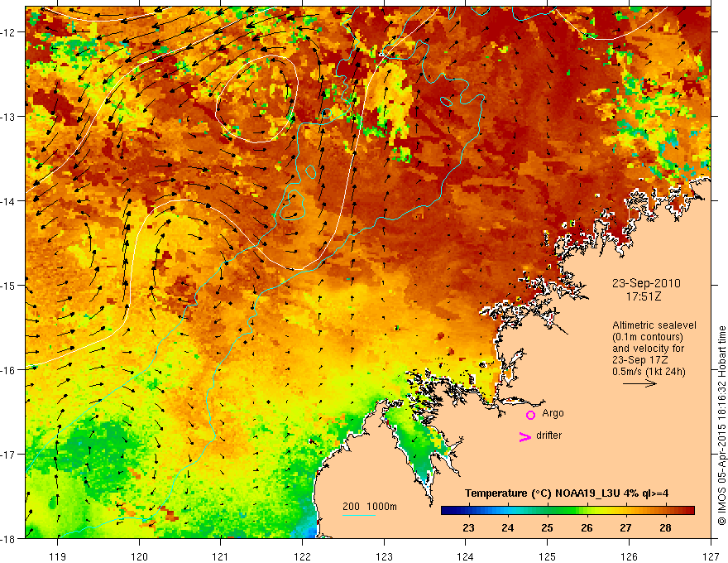Click the temperature color bar at 28
This screenshot has width=728, height=563.
click(x=666, y=511)
